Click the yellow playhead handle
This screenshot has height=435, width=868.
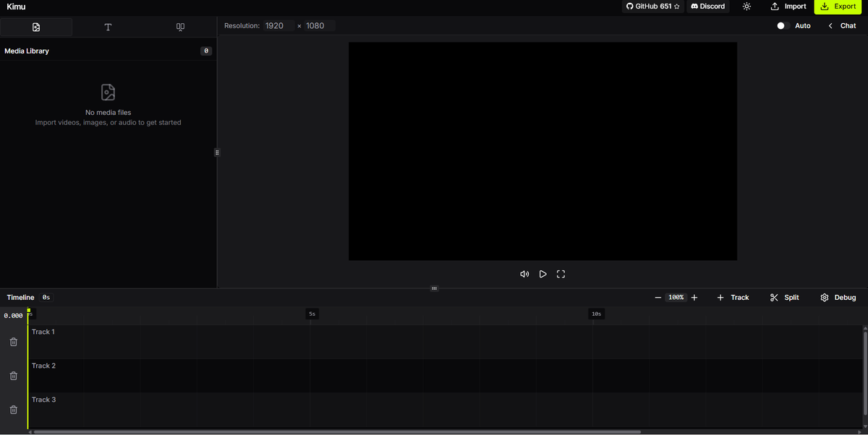click(29, 311)
